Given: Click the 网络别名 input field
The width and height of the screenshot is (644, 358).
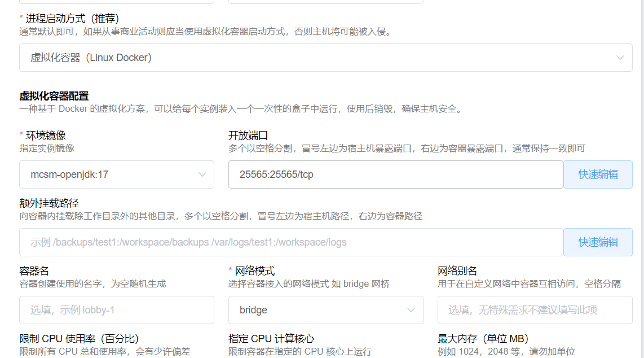Looking at the screenshot, I should (535, 310).
